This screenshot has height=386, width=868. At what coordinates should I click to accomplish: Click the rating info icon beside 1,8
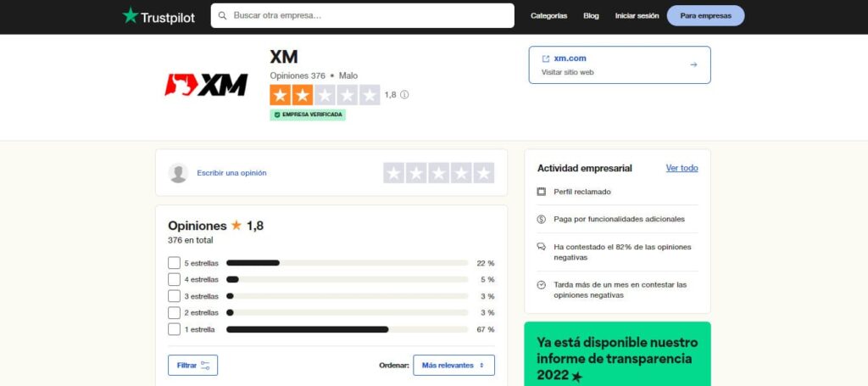tap(404, 95)
